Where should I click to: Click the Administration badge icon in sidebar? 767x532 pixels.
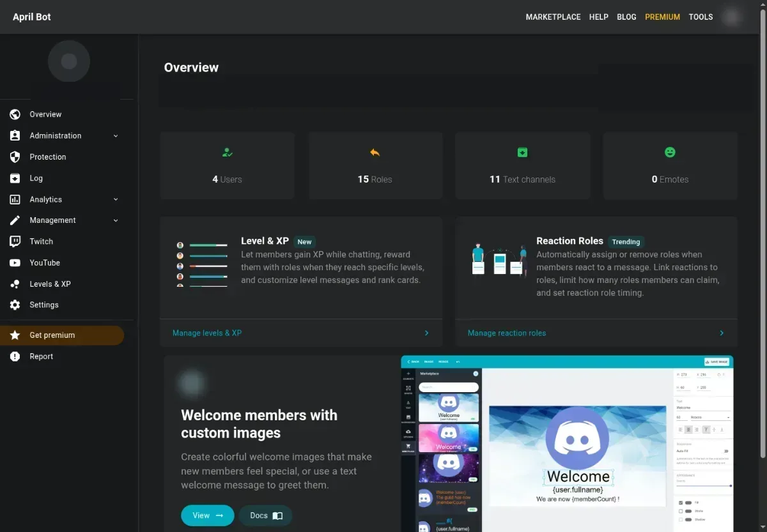(x=15, y=135)
